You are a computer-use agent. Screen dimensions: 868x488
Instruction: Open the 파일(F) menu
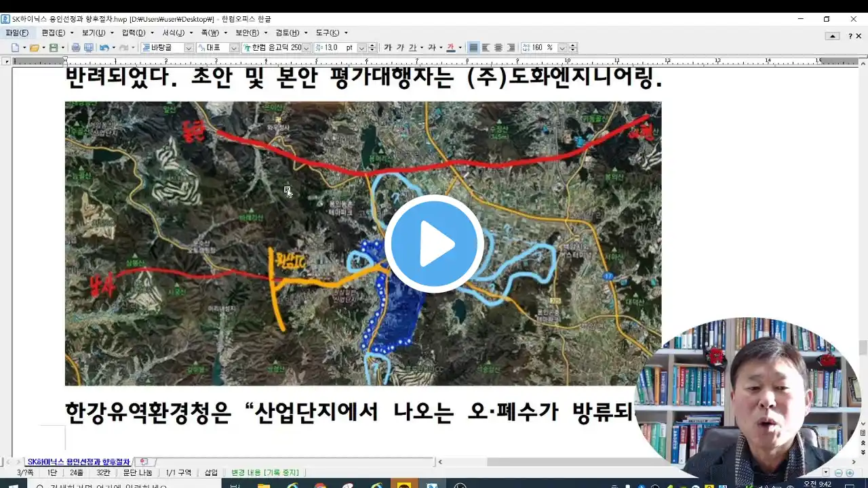(17, 33)
